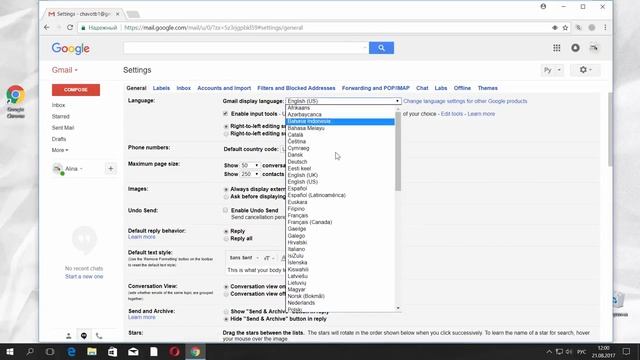Open contacts per page dropdown
The height and width of the screenshot is (360, 640).
coord(249,174)
